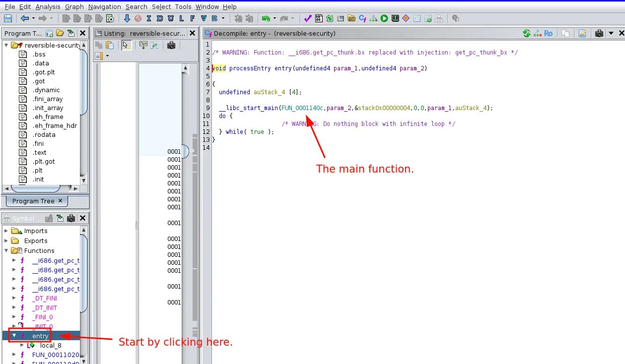Click the create default tree view icon
The width and height of the screenshot is (625, 364).
point(50,33)
